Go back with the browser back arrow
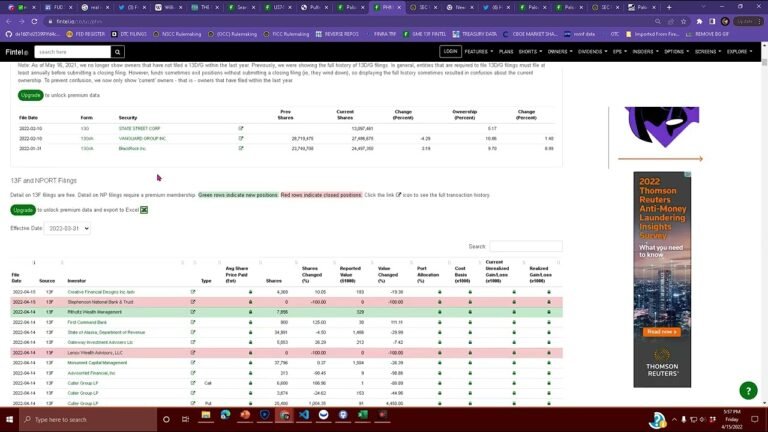 click(x=9, y=22)
